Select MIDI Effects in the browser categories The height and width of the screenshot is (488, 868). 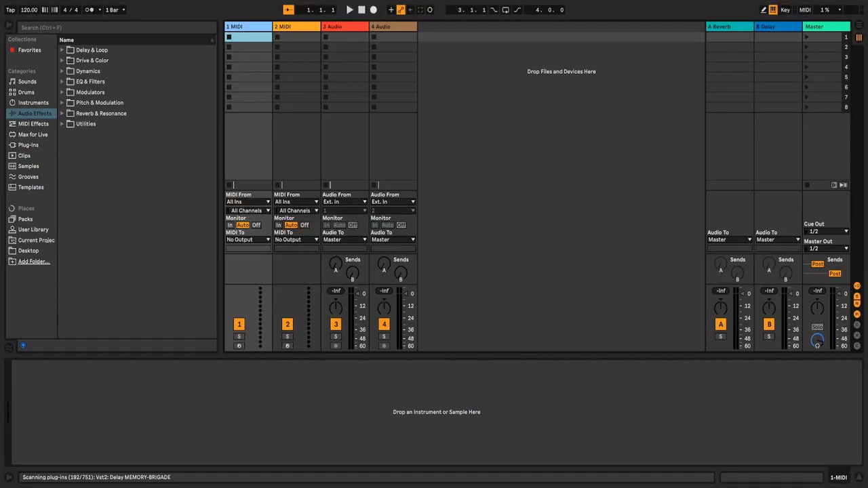coord(33,124)
